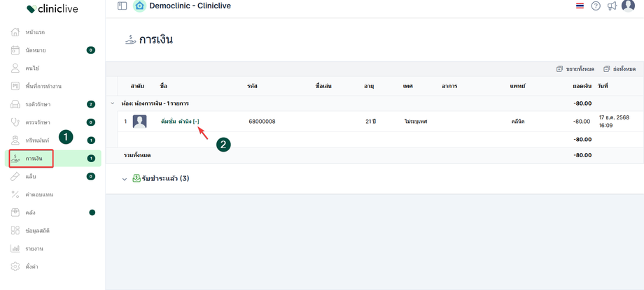Open patient link ต้มข่ม ตำมัง
Viewport: 644px width, 290px height.
point(176,122)
